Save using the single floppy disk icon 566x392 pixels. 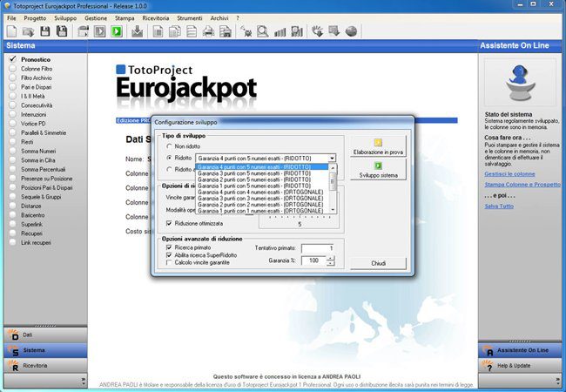(45, 31)
